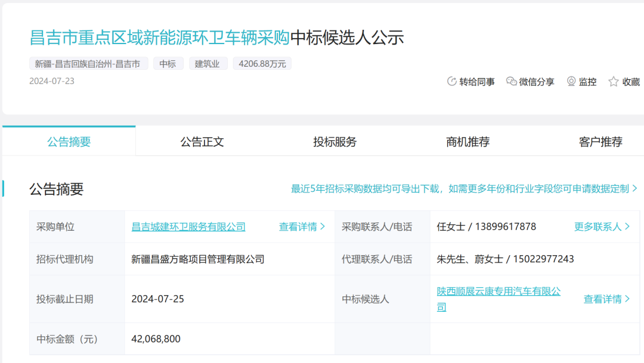Click the 4206.88万元 amount tag

(262, 64)
